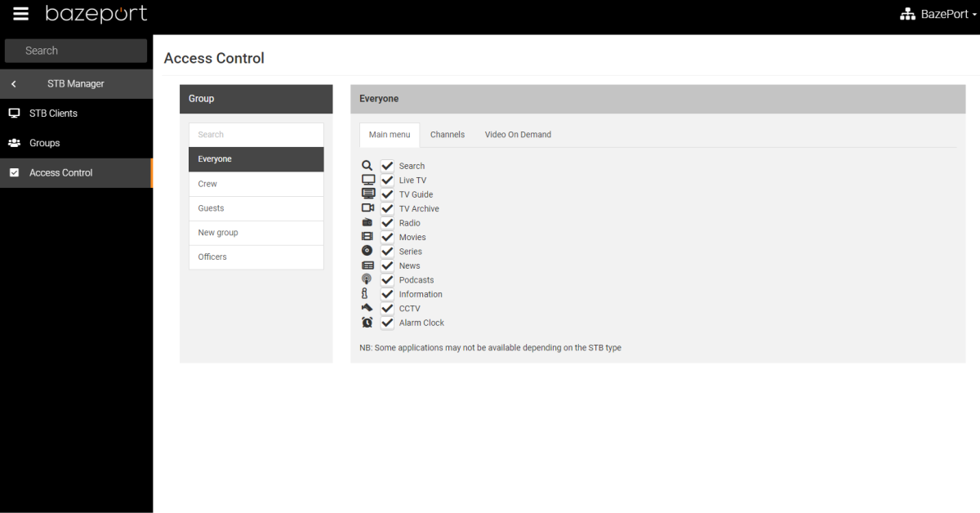Screen dimensions: 980x513
Task: Uncheck the Series checkbox
Action: click(387, 252)
